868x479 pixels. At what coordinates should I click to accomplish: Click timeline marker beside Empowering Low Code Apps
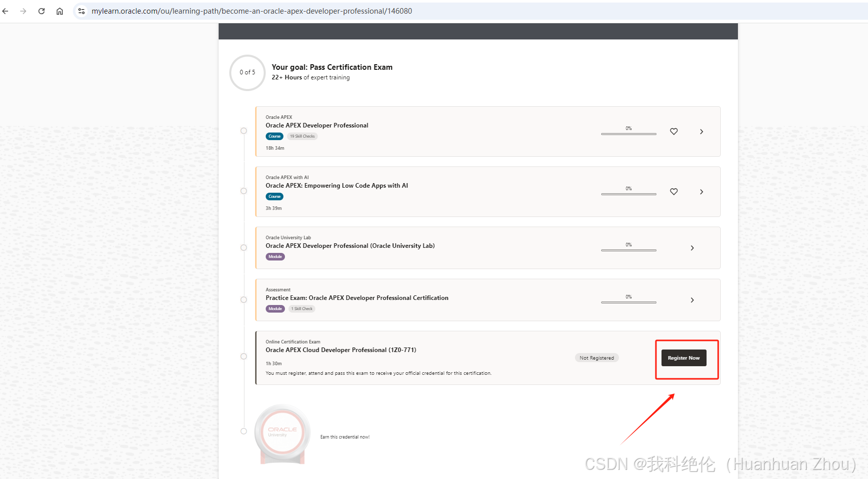pyautogui.click(x=243, y=191)
